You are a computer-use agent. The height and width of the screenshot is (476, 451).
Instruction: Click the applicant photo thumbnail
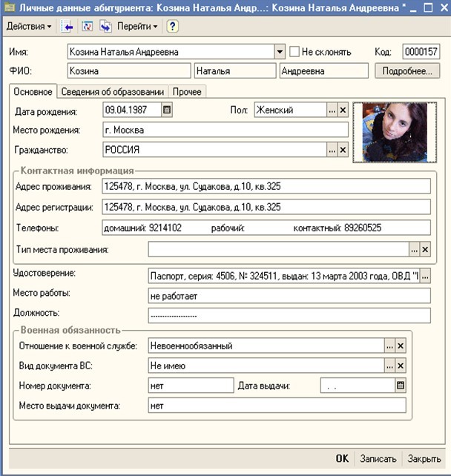[390, 131]
